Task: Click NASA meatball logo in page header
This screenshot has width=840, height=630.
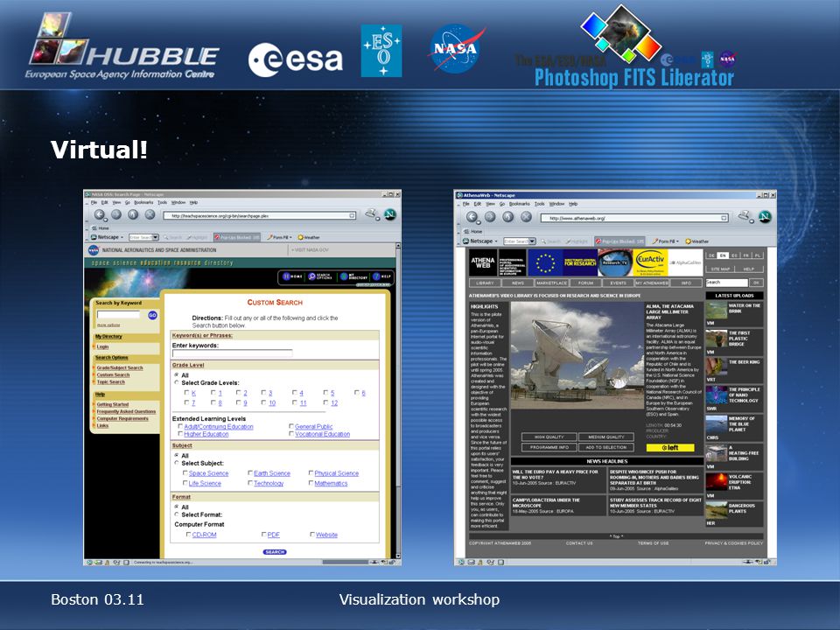Action: 94,250
